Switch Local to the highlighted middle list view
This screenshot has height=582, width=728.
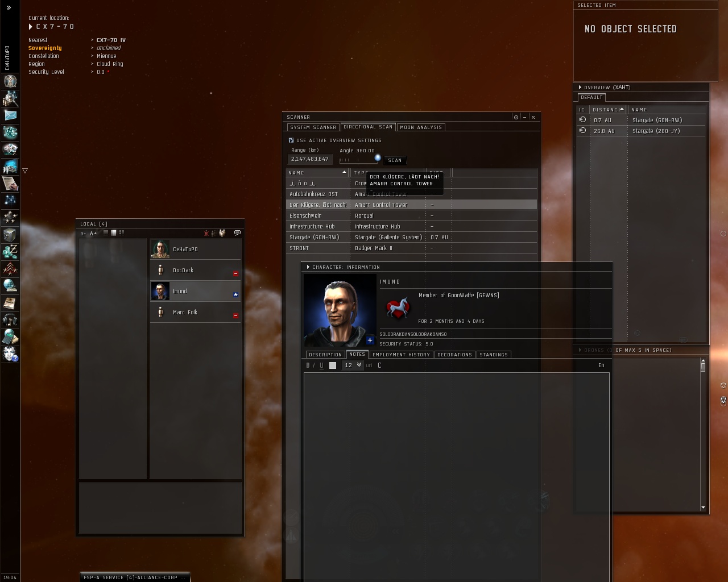[x=114, y=233]
